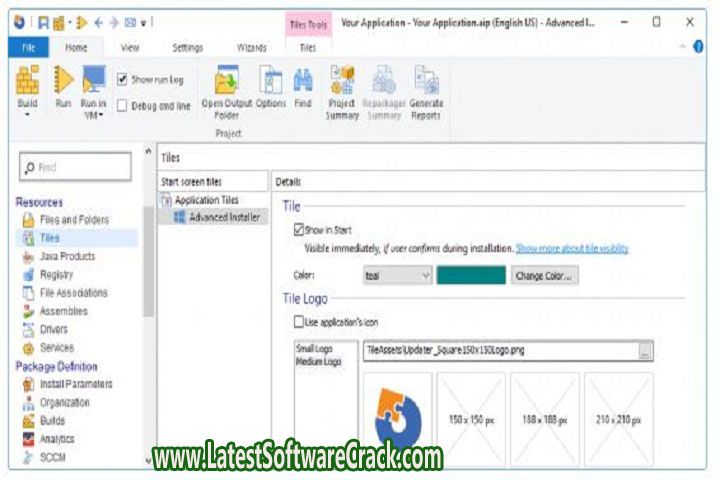Open the Registry page
Image resolution: width=720 pixels, height=480 pixels.
56,275
